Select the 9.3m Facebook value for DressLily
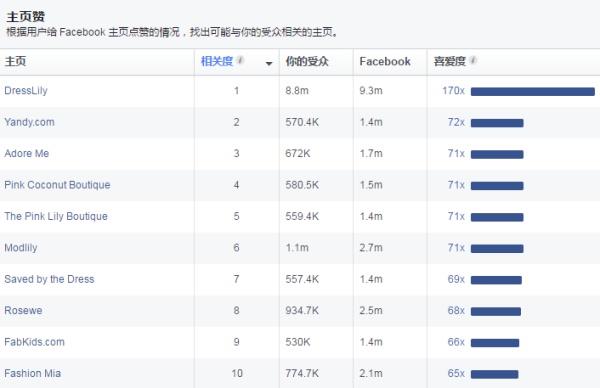Viewport: 600px width, 388px height. 371,91
